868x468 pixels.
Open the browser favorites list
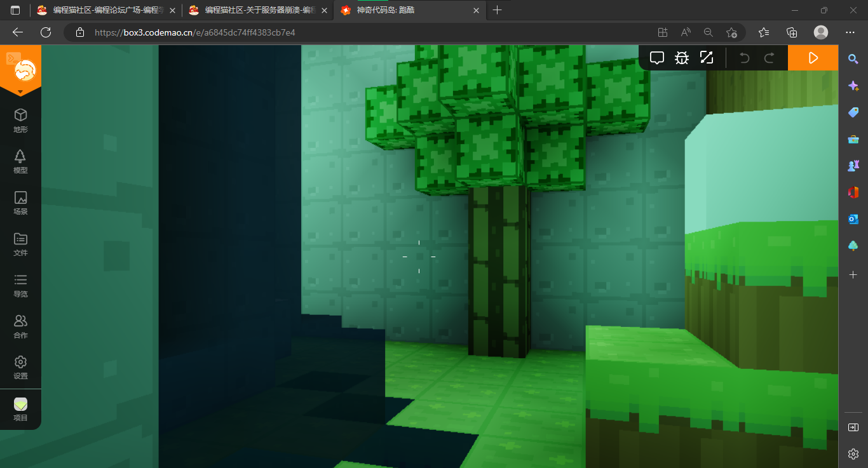(764, 32)
